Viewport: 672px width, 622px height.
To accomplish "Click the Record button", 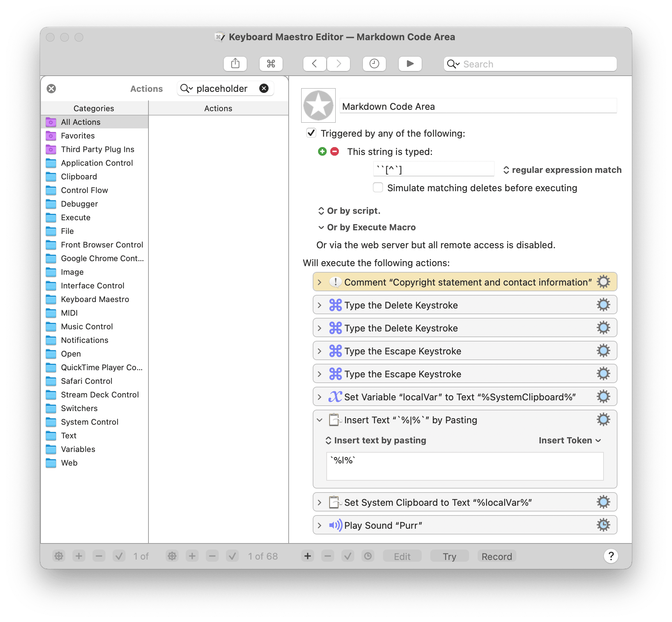I will (x=497, y=556).
